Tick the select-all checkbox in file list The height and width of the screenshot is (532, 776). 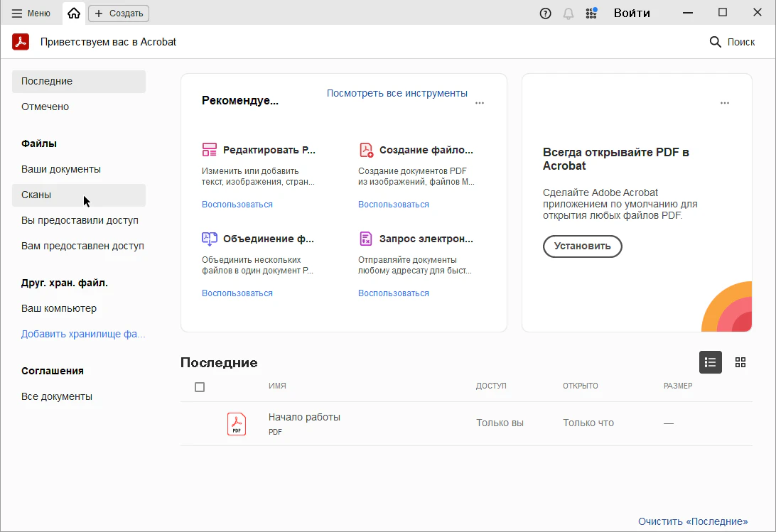200,387
